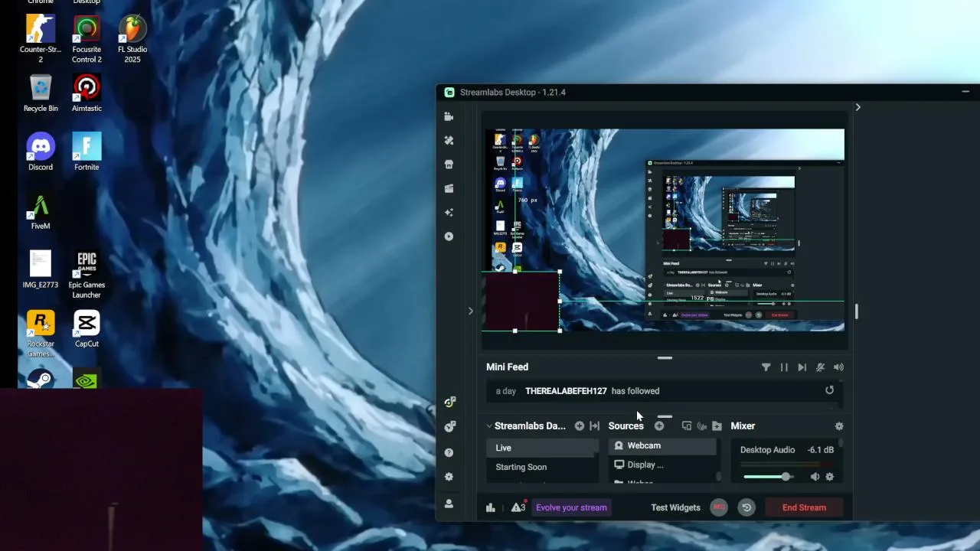Select the Focusrite Control 2 desktop shortcut
The height and width of the screenshot is (551, 980).
coord(87,37)
